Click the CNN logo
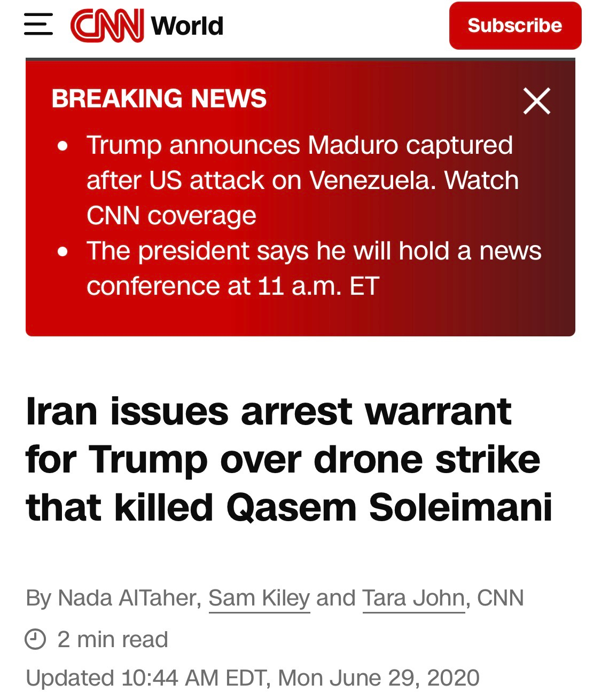This screenshot has width=601, height=700. [x=107, y=25]
